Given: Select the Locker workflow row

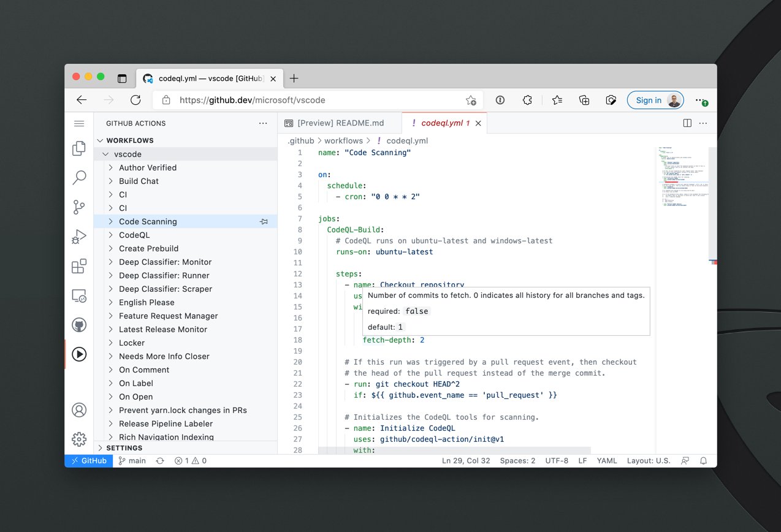Looking at the screenshot, I should click(186, 343).
